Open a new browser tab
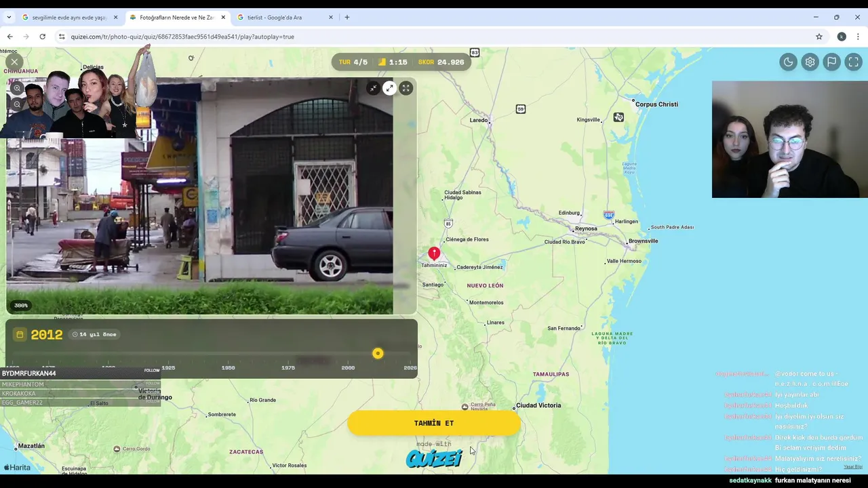The width and height of the screenshot is (868, 488). point(347,17)
